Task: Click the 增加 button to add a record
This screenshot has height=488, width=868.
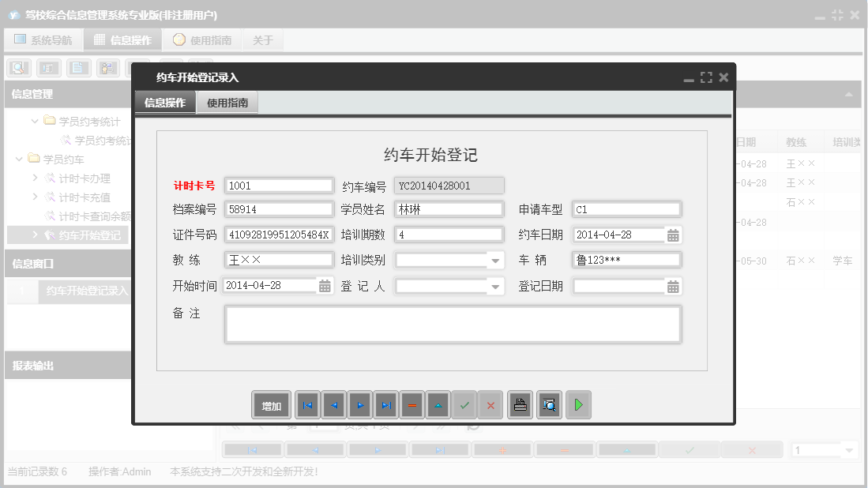Action: tap(271, 404)
